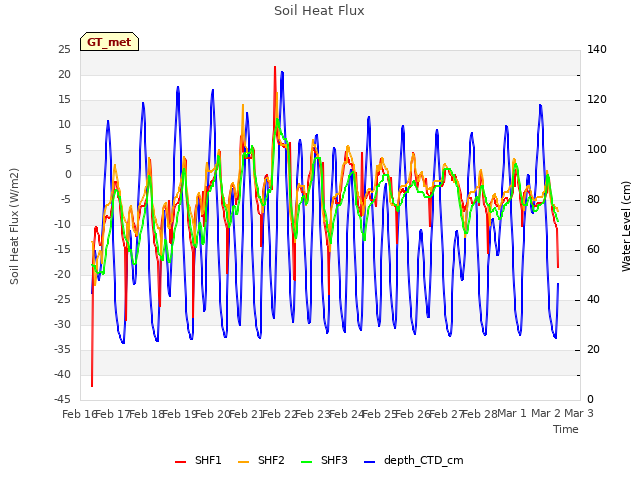640x480 pixels.
Task: Toggle depth_CTD_cm series in legend
Action: pyautogui.click(x=413, y=461)
